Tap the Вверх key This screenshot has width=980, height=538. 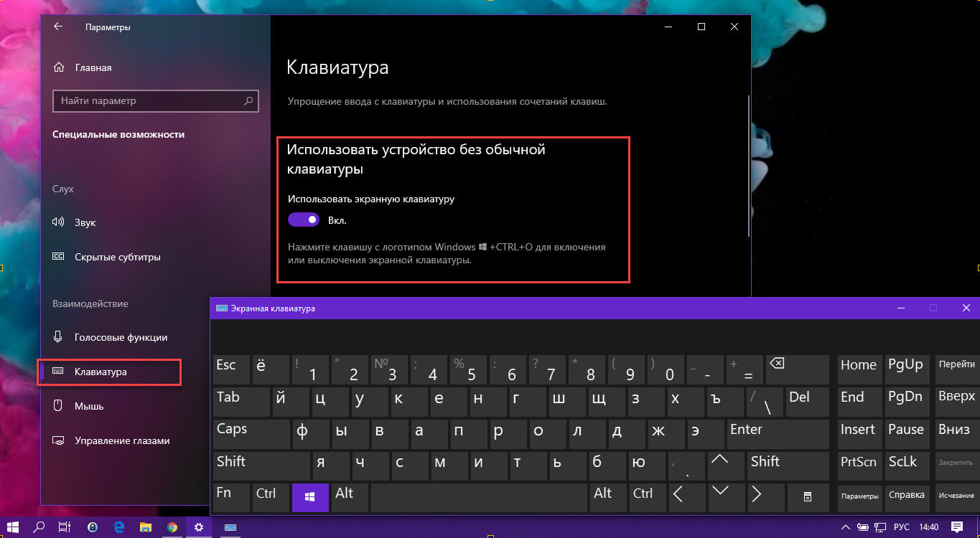[956, 401]
